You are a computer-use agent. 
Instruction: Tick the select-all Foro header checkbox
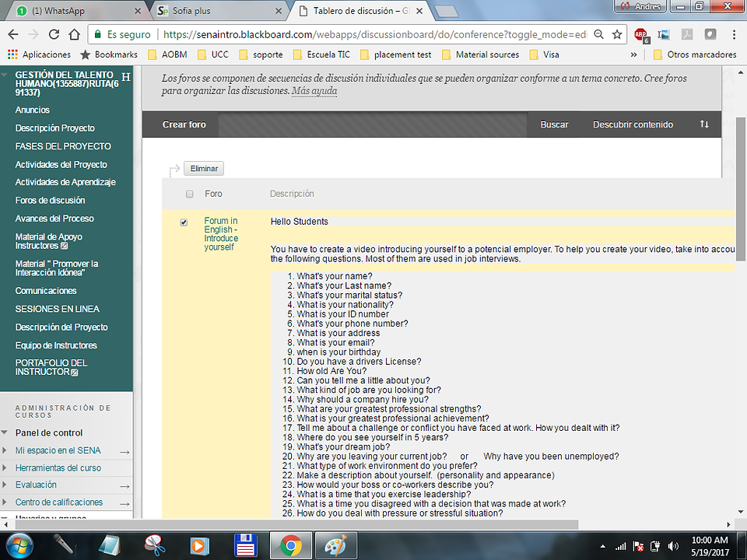(190, 194)
